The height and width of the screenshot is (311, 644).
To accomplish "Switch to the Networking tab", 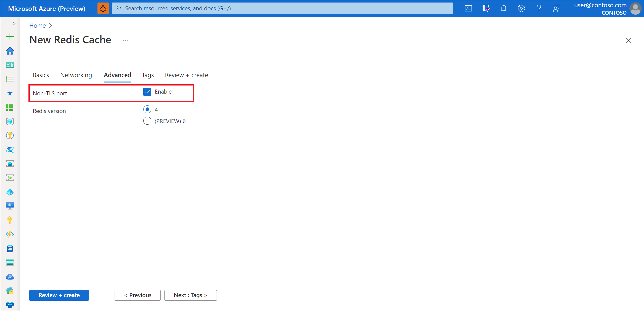I will (76, 75).
